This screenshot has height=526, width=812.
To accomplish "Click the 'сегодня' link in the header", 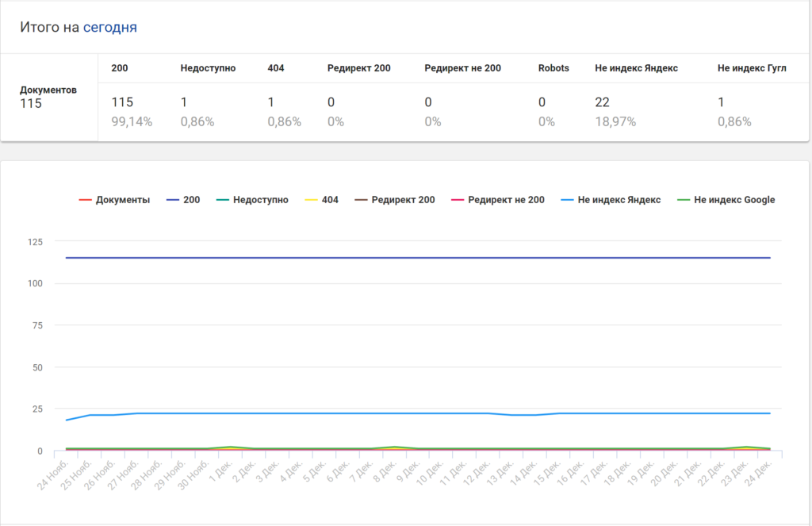I will 109,27.
